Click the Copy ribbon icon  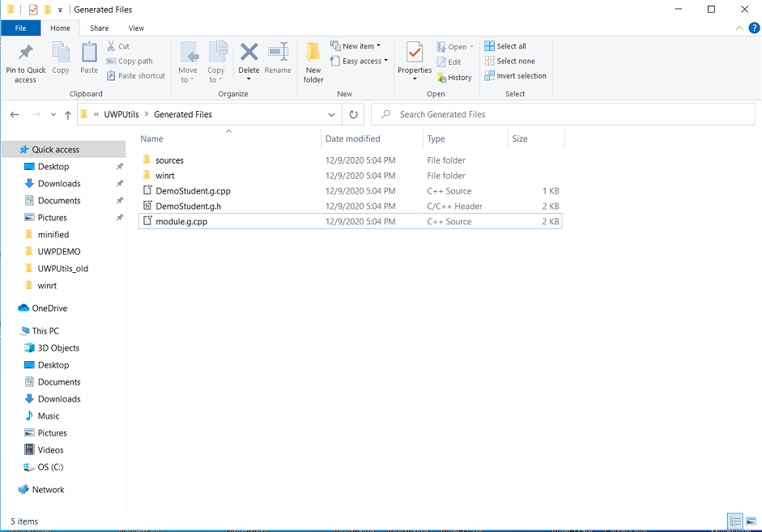[x=61, y=58]
